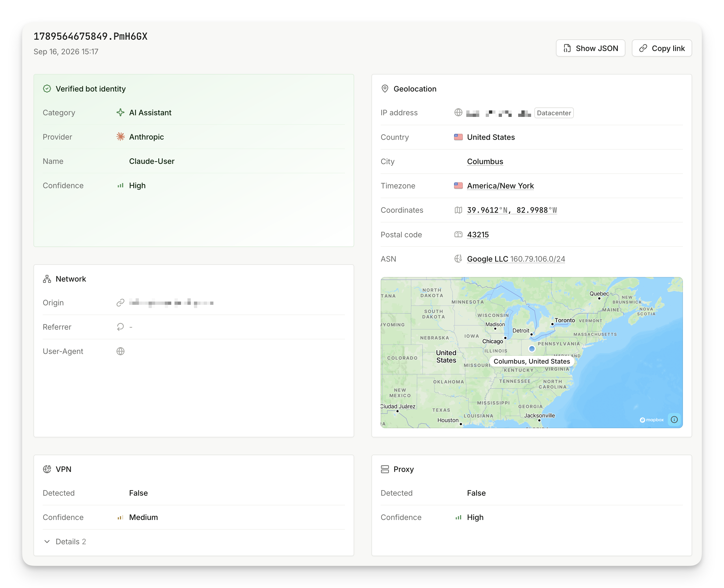
Task: Click the Toronto label on the map
Action: click(x=564, y=320)
